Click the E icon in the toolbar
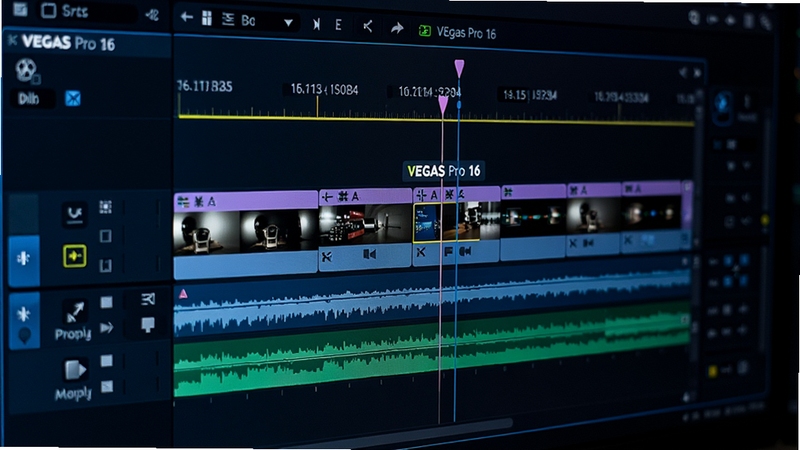 [338, 25]
